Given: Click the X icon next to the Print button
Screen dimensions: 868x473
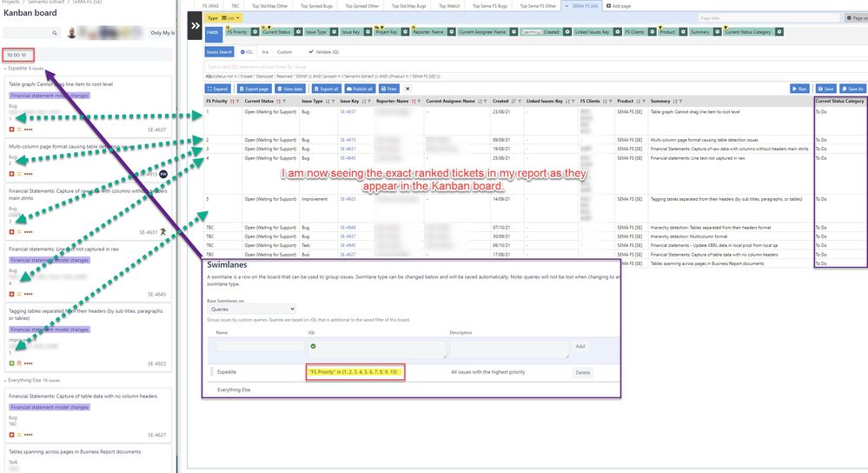Looking at the screenshot, I should click(x=407, y=89).
